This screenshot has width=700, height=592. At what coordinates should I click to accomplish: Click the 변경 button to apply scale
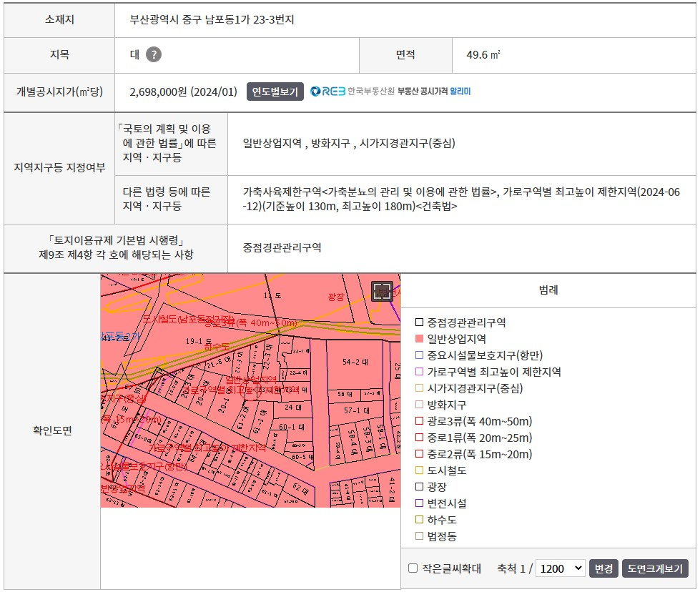click(x=603, y=567)
